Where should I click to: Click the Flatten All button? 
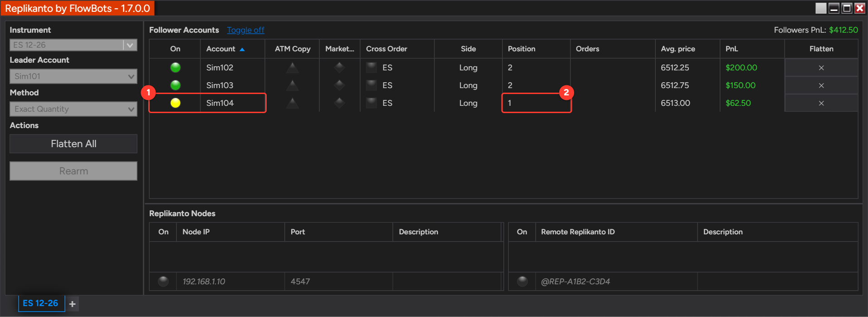(73, 144)
